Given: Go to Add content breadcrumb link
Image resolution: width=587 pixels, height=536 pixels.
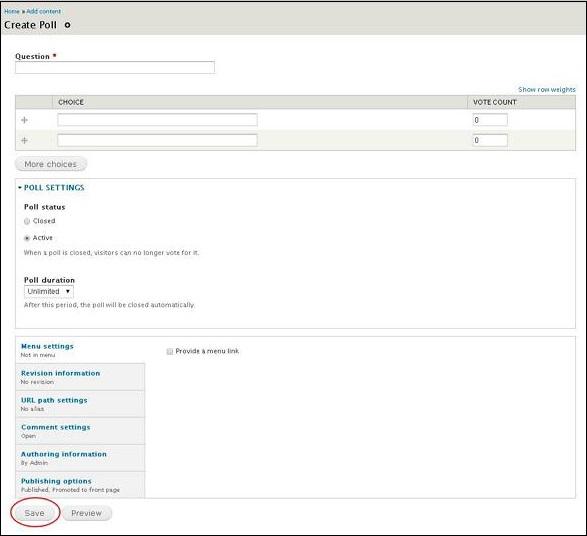Looking at the screenshot, I should click(43, 11).
